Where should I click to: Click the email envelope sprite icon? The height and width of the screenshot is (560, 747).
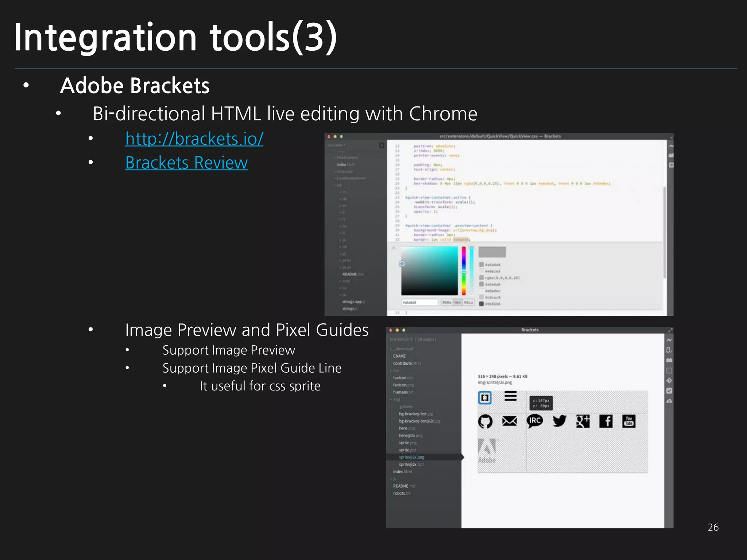click(x=509, y=421)
